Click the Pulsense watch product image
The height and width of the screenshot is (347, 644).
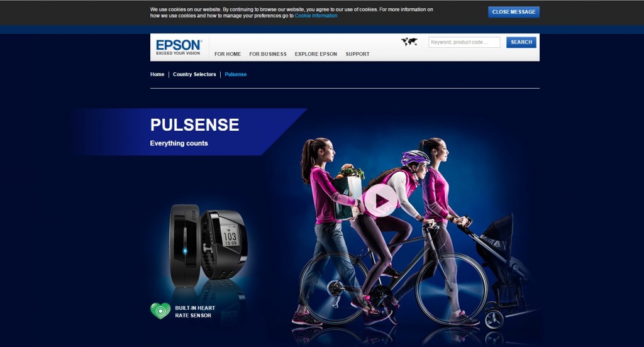coord(209,245)
